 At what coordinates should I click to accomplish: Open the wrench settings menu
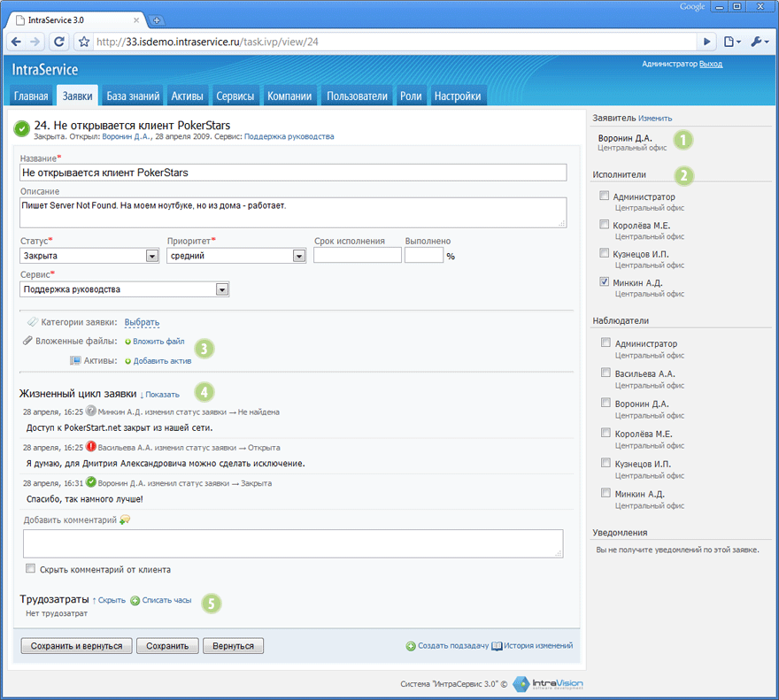(760, 42)
